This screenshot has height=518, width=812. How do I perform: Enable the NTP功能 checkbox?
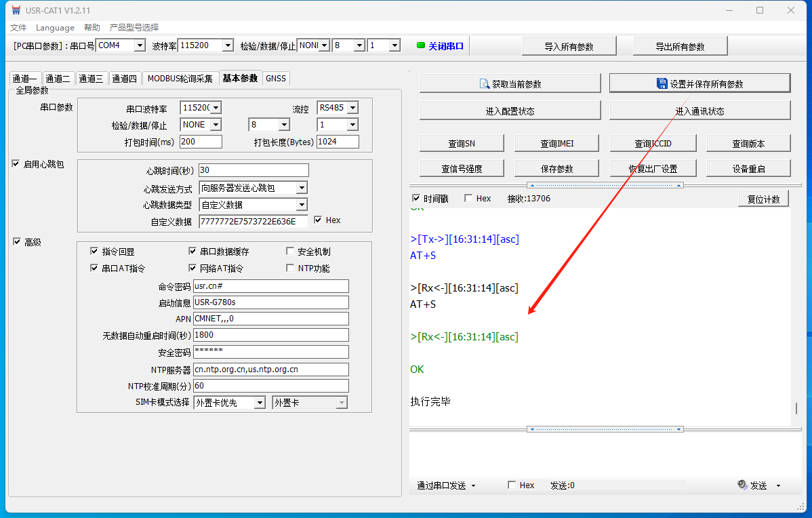pyautogui.click(x=291, y=268)
